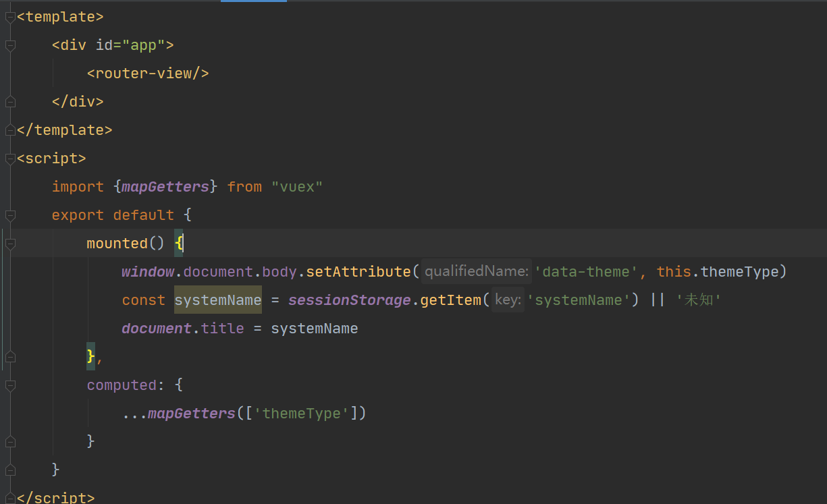Click the highlighted closing brace of mounted

click(90, 357)
